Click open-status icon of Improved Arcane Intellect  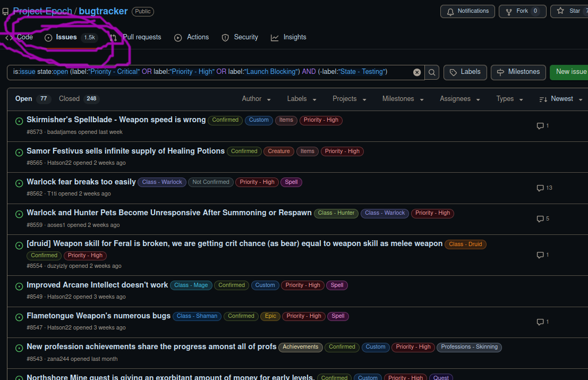click(x=19, y=286)
